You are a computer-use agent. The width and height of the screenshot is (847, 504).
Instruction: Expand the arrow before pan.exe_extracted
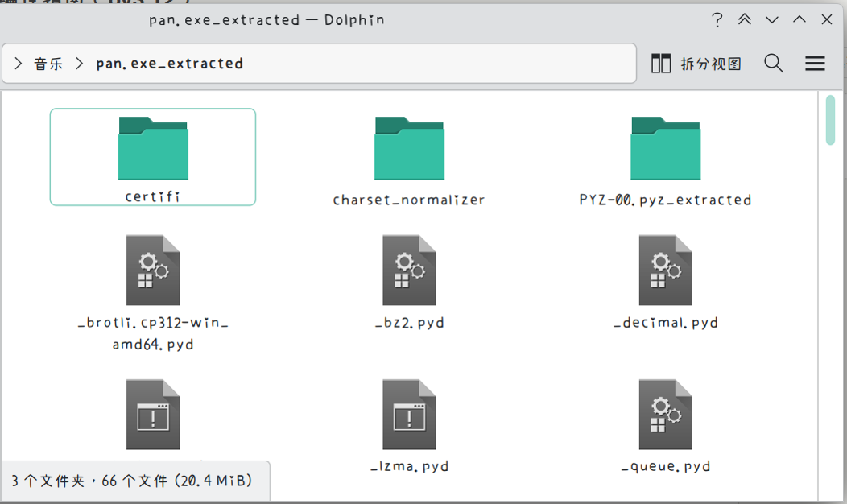(79, 64)
